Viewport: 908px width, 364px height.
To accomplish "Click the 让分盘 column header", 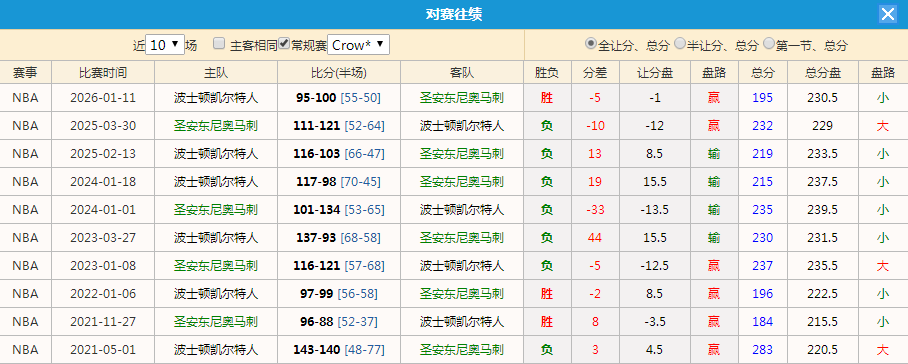I will pos(655,72).
